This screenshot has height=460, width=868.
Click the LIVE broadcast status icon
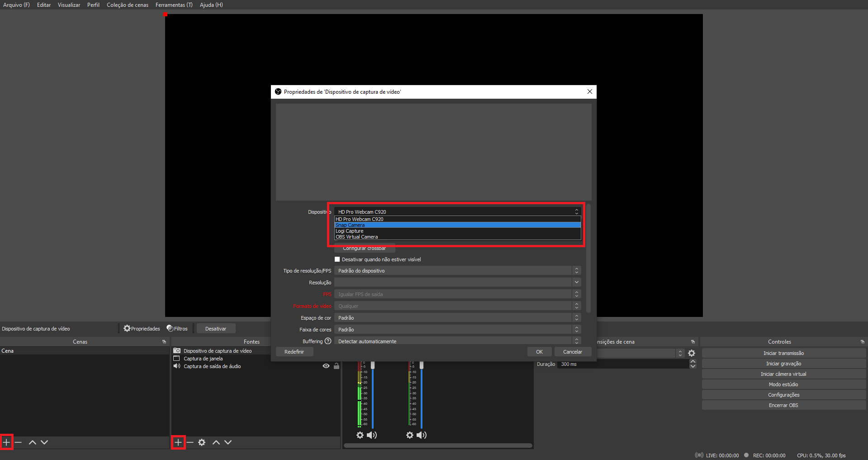point(699,455)
